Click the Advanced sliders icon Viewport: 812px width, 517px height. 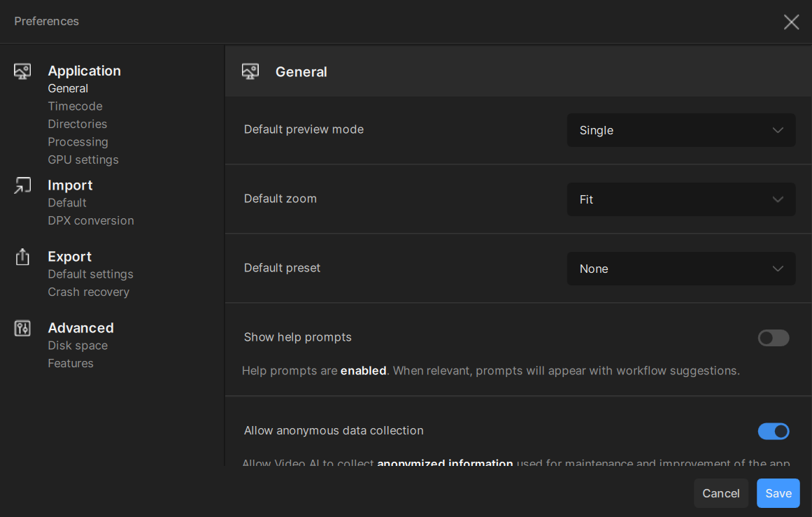[x=22, y=328]
